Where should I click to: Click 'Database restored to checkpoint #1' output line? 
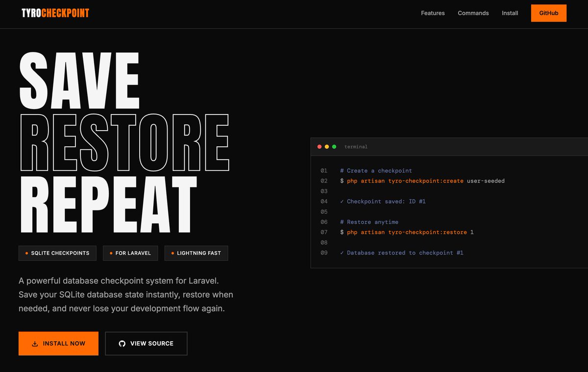click(x=402, y=253)
